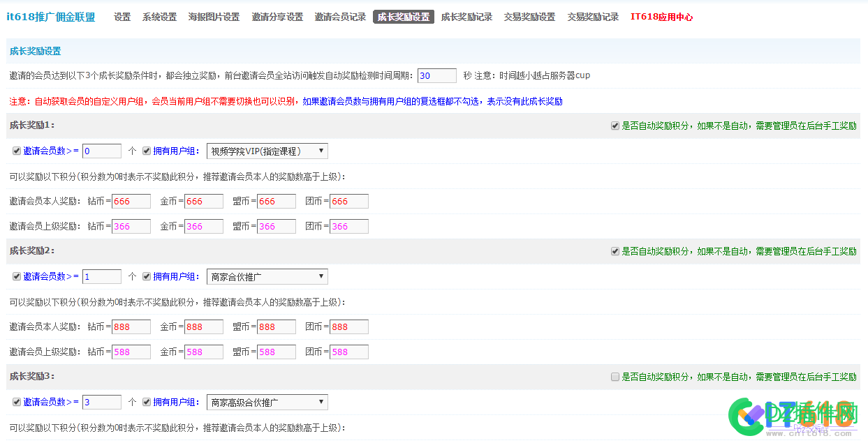Uncheck 拥有用户组 checkbox in 成长奖励2
This screenshot has width=868, height=443.
(x=147, y=276)
